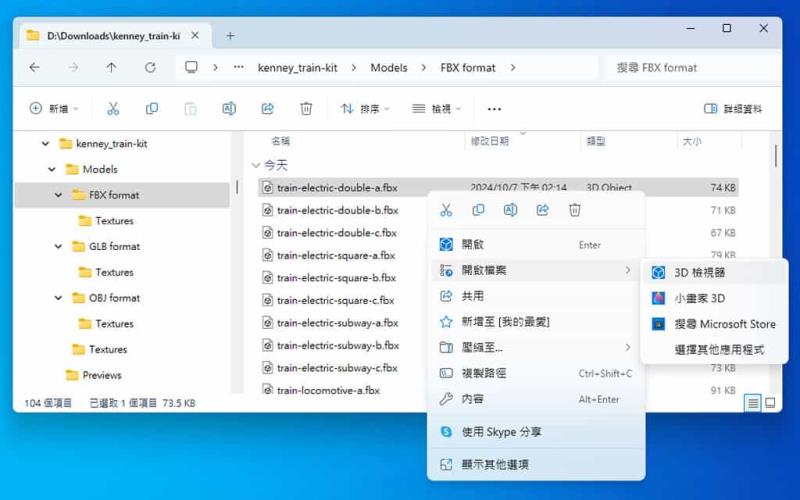Viewport: 800px width, 500px height.
Task: Switch to details list view in the status bar
Action: tap(753, 403)
